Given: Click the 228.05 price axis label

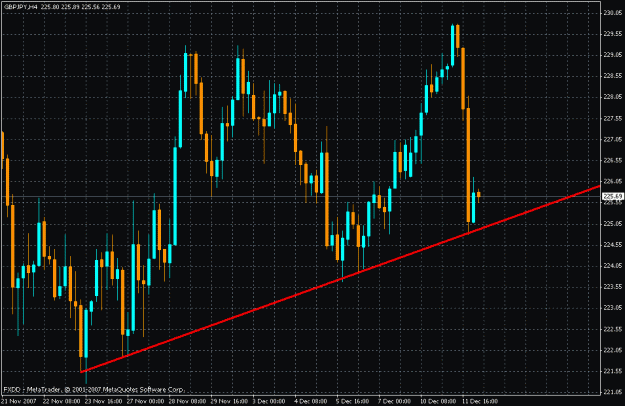Looking at the screenshot, I should tap(613, 97).
